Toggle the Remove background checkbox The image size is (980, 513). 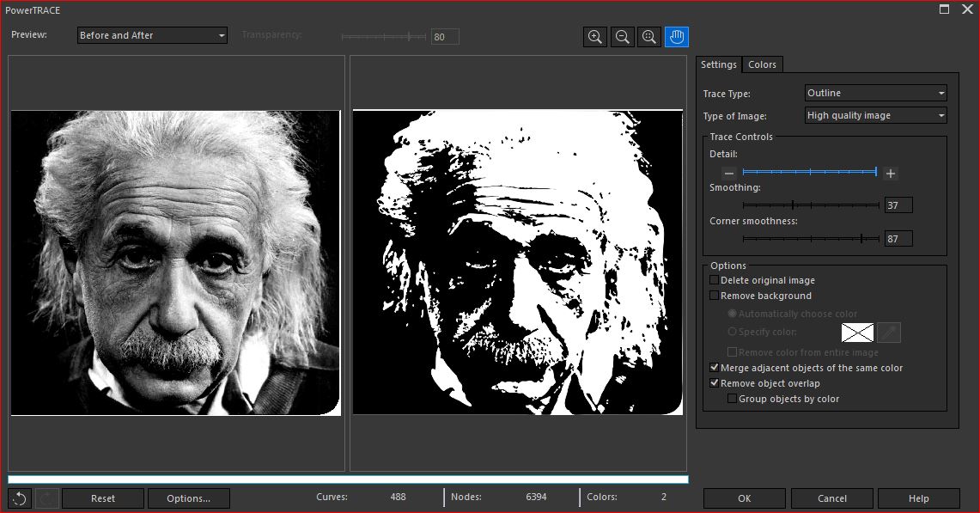(x=715, y=296)
